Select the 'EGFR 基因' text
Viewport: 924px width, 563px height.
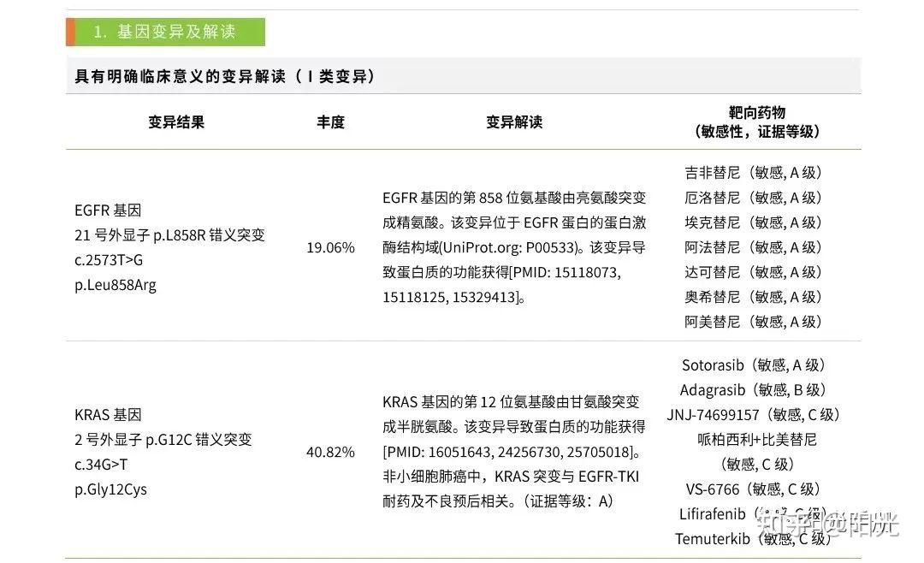tap(108, 210)
